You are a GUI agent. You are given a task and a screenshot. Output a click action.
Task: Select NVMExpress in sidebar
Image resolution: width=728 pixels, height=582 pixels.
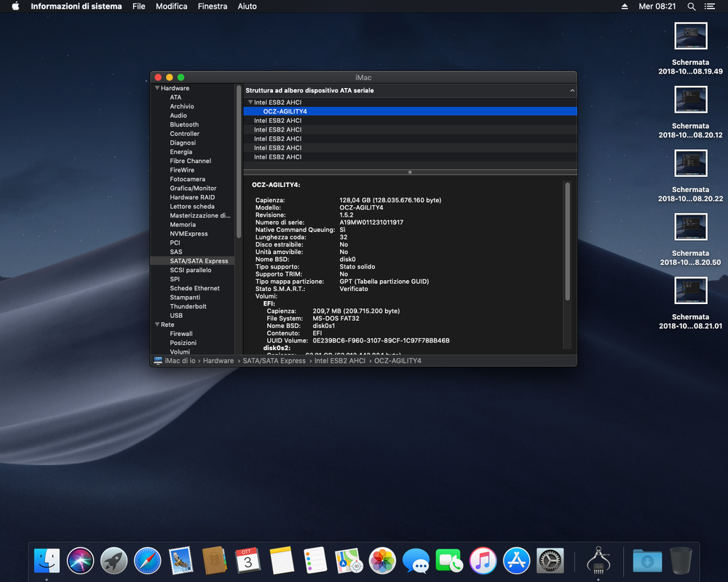189,234
